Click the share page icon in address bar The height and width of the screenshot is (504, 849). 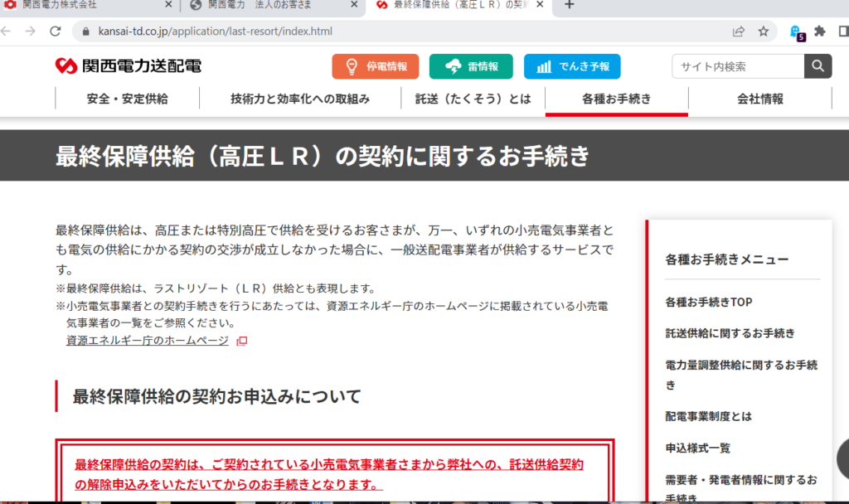(x=738, y=31)
